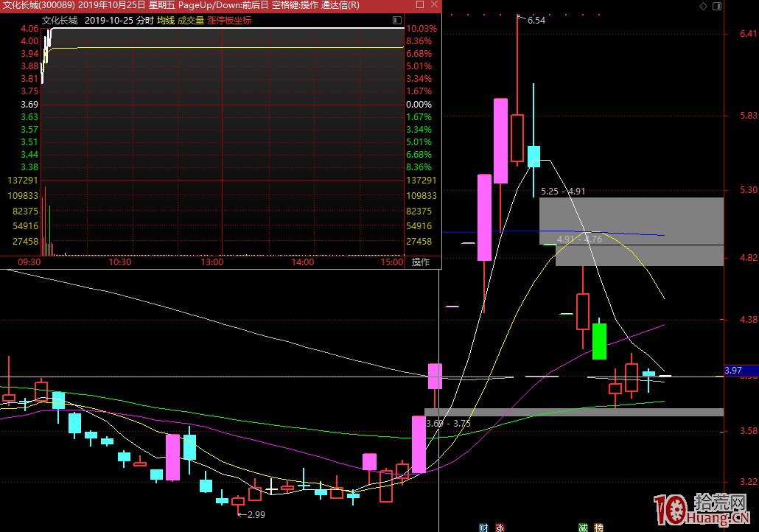Click the diamond icon at chart top-right
Viewport: 759px width, 532px height.
702,7
